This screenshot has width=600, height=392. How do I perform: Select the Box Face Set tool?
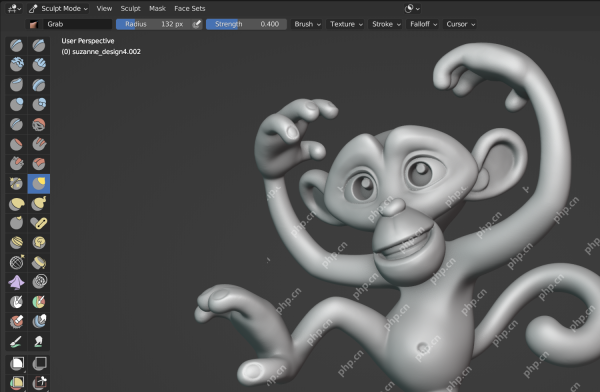click(x=16, y=382)
